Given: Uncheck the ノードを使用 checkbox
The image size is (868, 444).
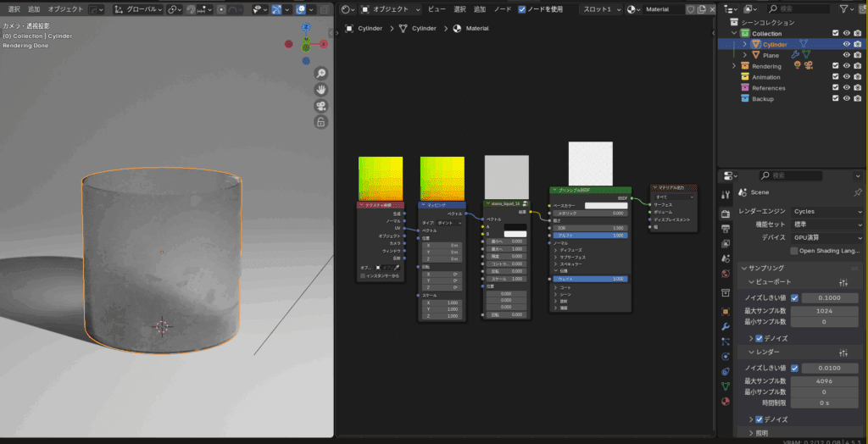Looking at the screenshot, I should click(522, 9).
